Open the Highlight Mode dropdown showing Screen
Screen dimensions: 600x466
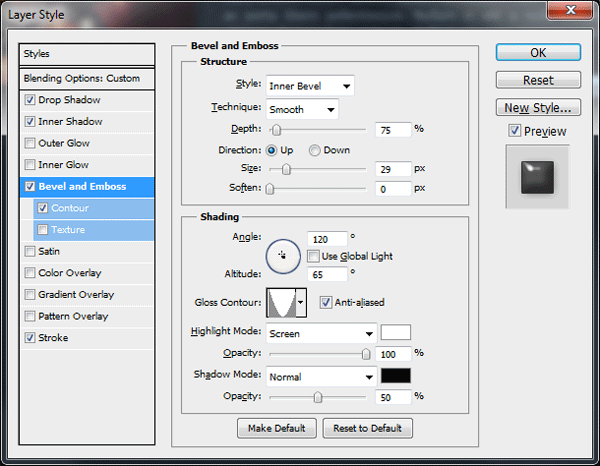pyautogui.click(x=321, y=334)
